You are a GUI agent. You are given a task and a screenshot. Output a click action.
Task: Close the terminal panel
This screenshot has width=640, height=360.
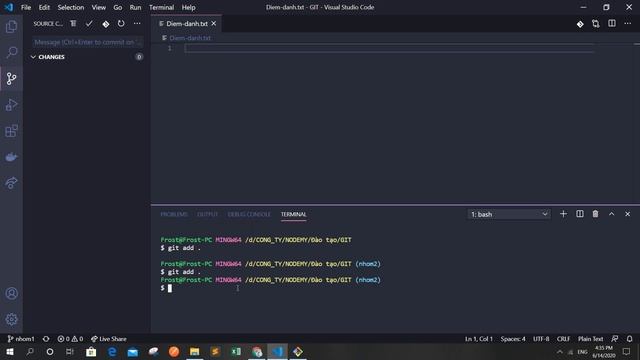627,214
